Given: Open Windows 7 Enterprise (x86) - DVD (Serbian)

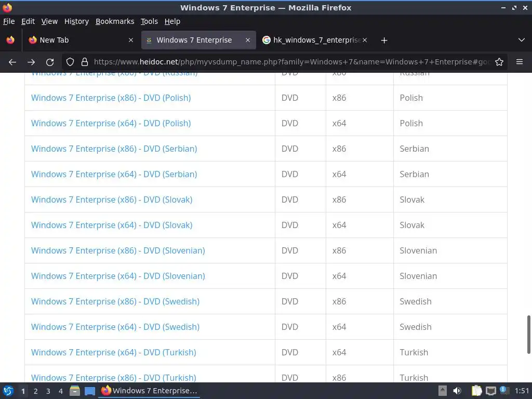Looking at the screenshot, I should 114,149.
